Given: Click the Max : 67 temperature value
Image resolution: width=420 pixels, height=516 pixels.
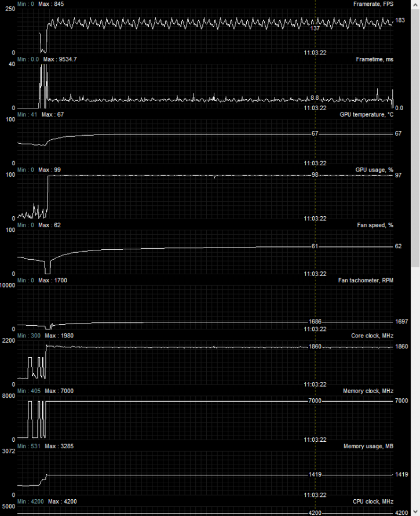Looking at the screenshot, I should pyautogui.click(x=53, y=115).
